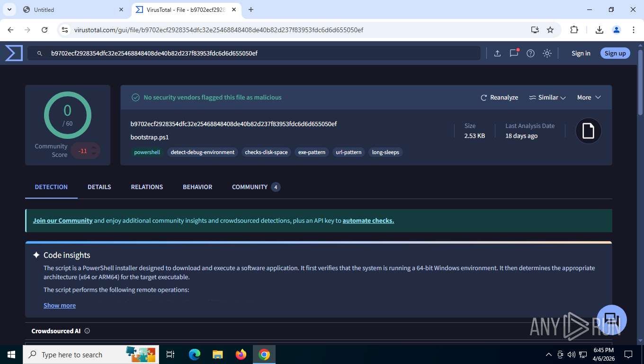Open the floating chat widget button
The image size is (644, 364).
(612, 320)
